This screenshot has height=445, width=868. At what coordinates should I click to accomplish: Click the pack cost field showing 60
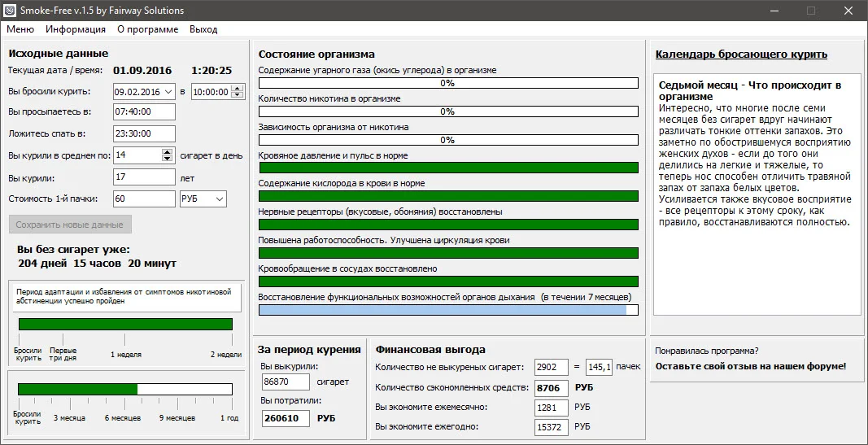(x=144, y=199)
